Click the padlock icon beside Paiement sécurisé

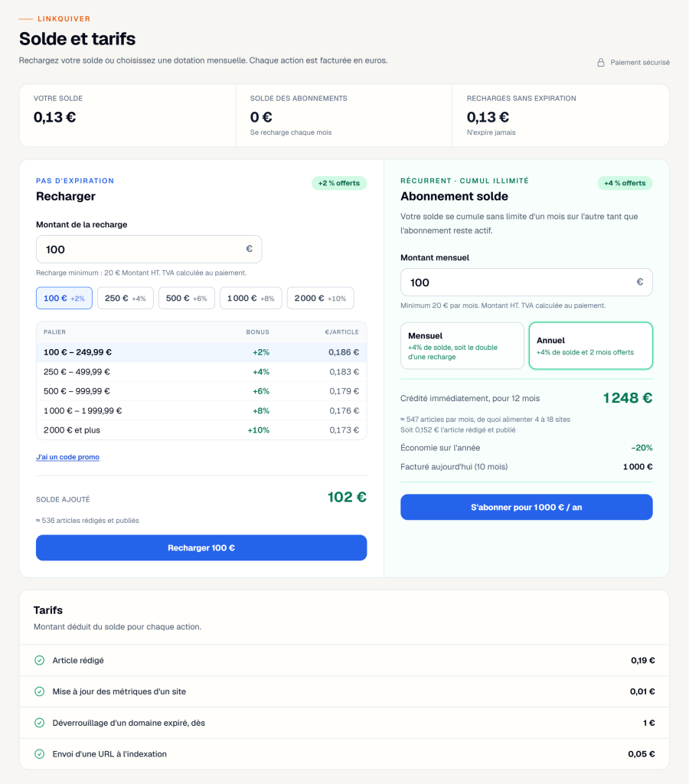600,63
